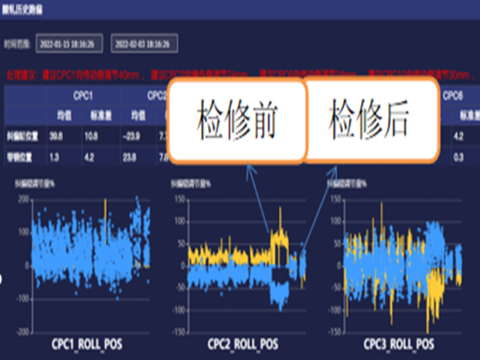Viewport: 480px width, 360px height.
Task: Select the 均值 sub-header under CPC1
Action: click(64, 116)
